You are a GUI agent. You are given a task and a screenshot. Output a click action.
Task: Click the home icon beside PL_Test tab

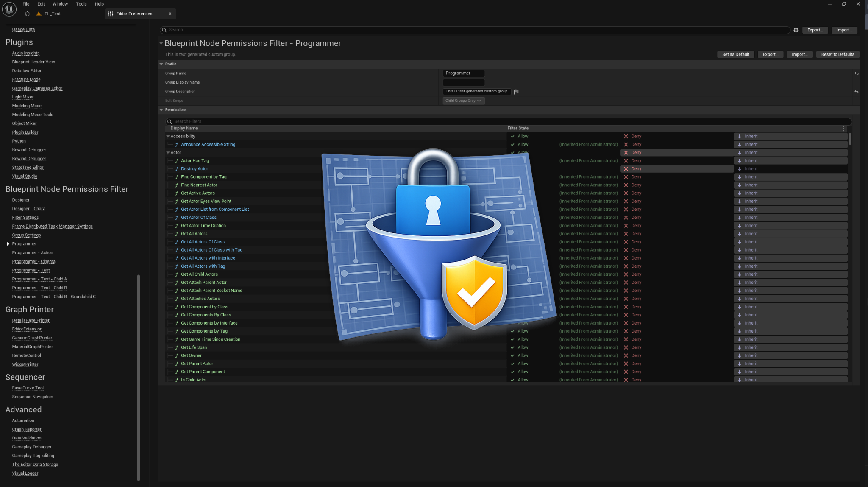[28, 14]
